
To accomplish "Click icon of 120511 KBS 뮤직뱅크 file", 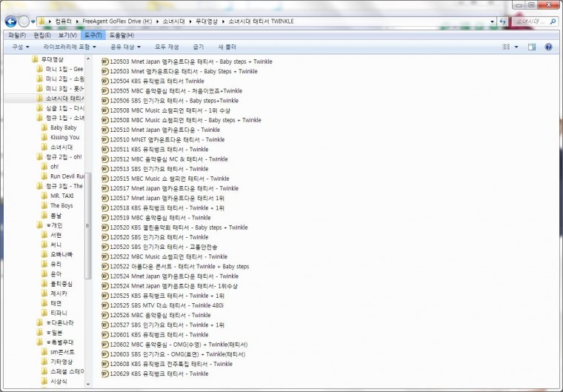I will pyautogui.click(x=105, y=150).
